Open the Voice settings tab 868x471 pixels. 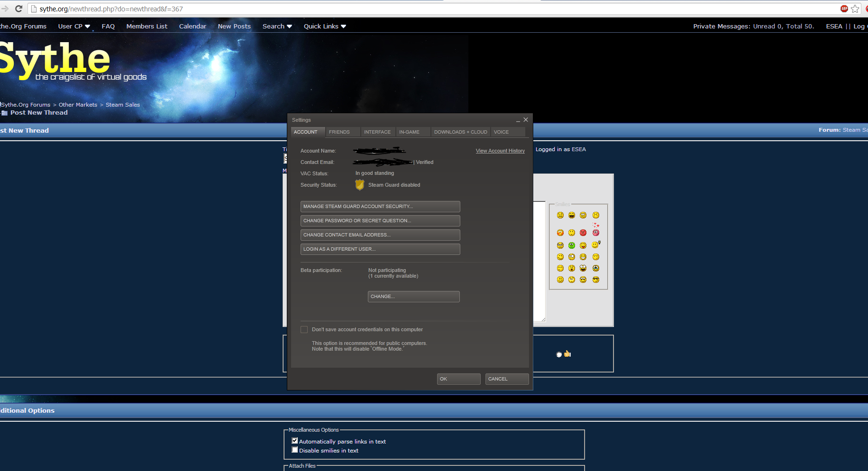[x=508, y=132]
